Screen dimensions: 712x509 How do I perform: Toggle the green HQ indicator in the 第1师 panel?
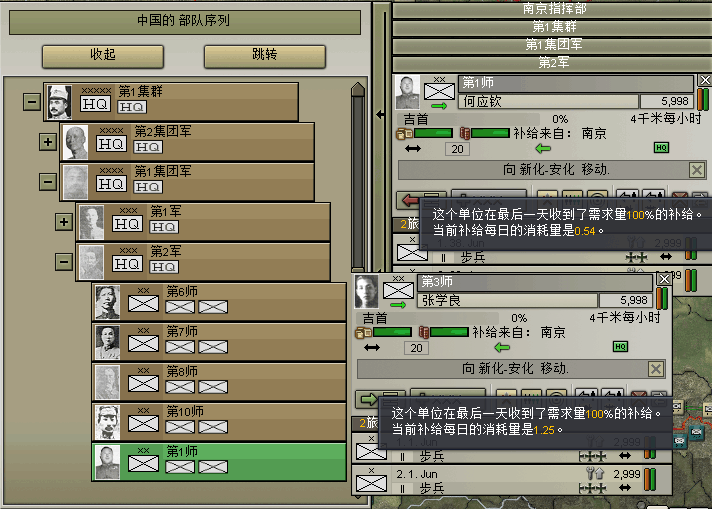click(661, 148)
